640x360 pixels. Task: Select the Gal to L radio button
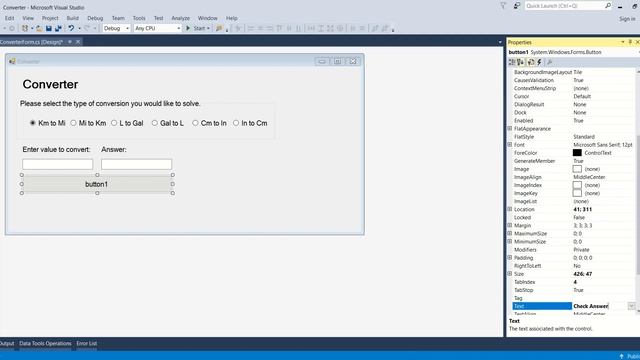coord(155,123)
